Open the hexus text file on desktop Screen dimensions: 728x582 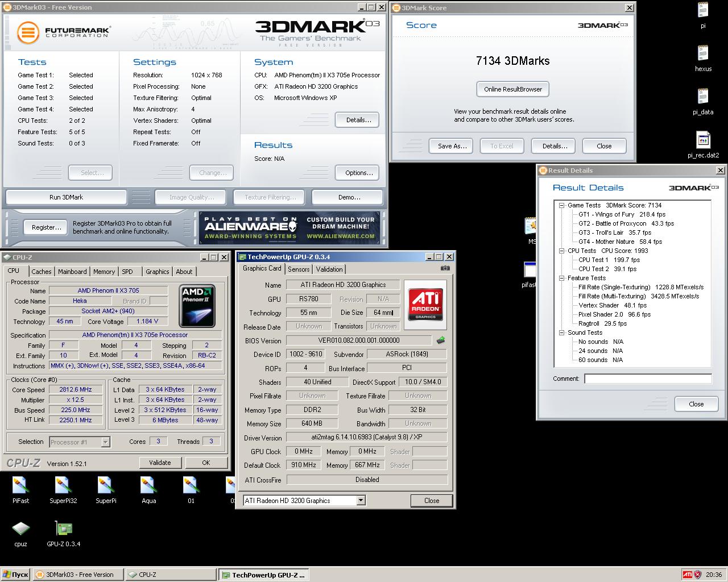(703, 58)
